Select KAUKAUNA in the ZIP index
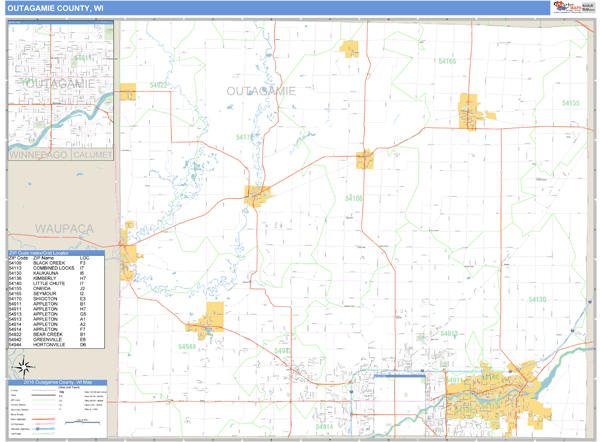 [x=46, y=273]
